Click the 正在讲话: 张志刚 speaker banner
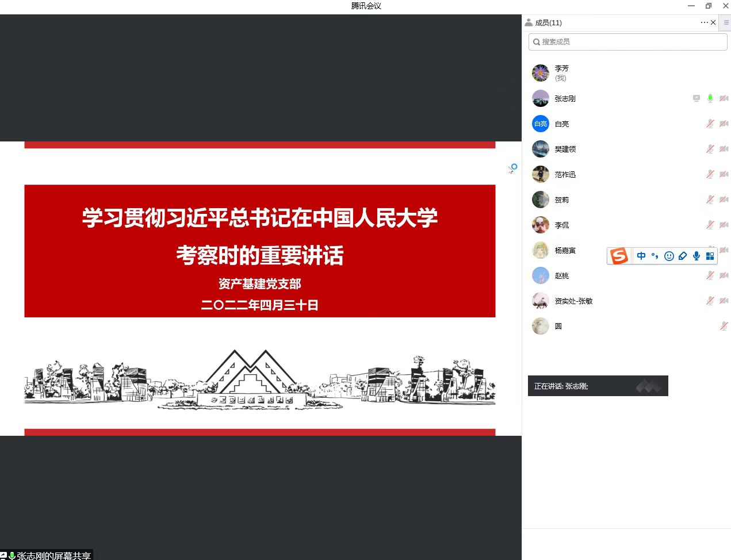731x560 pixels. (598, 386)
